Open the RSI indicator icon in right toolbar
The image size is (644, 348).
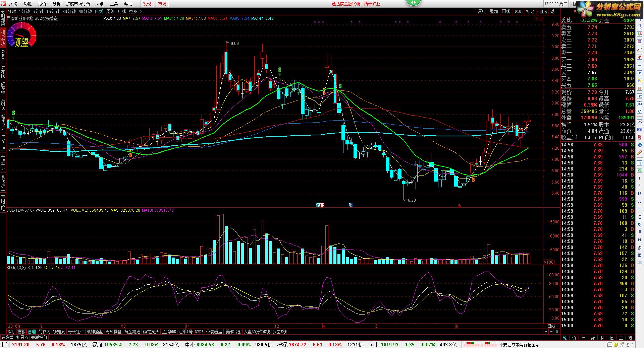(640, 129)
